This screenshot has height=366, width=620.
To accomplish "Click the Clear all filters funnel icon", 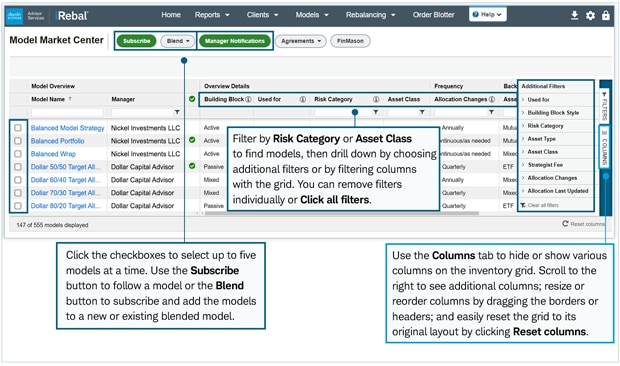I will (523, 205).
